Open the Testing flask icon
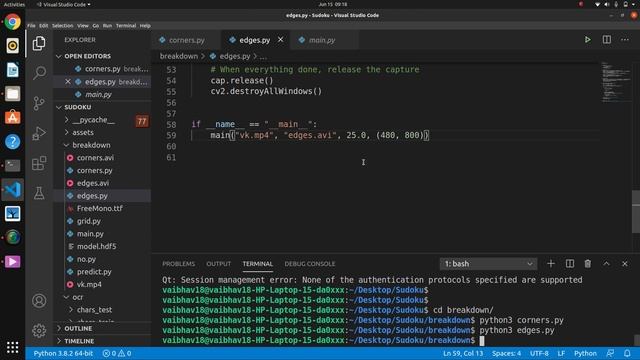The height and width of the screenshot is (360, 640). (x=39, y=193)
